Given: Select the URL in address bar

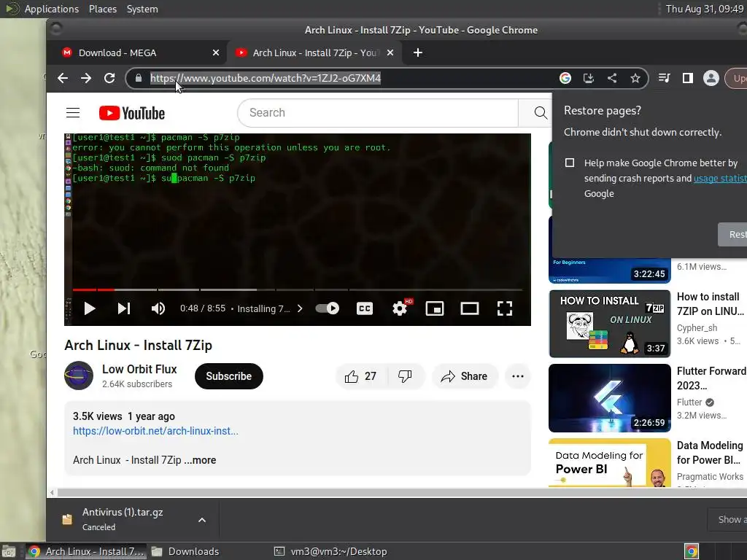Looking at the screenshot, I should 266,78.
